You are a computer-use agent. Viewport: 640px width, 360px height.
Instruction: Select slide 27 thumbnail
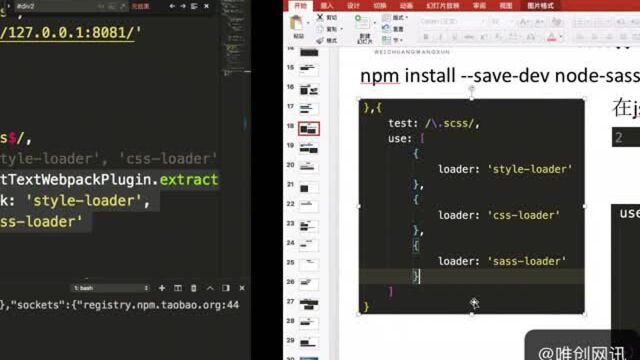[x=309, y=304]
